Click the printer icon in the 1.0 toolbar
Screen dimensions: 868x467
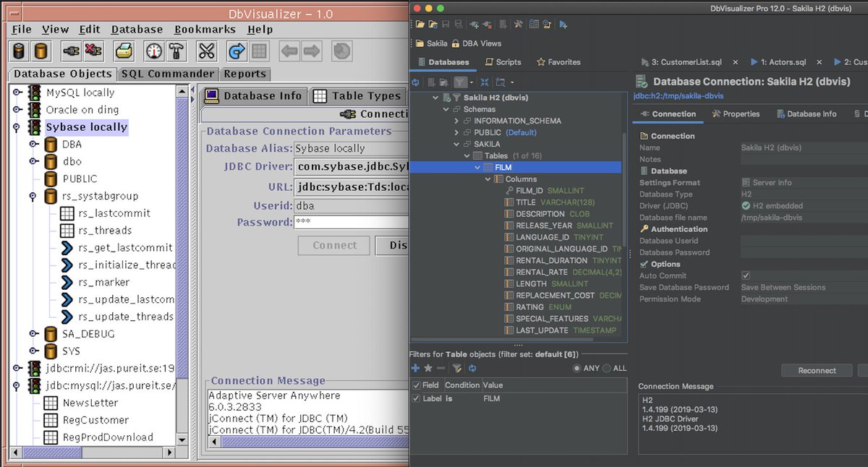coord(124,51)
